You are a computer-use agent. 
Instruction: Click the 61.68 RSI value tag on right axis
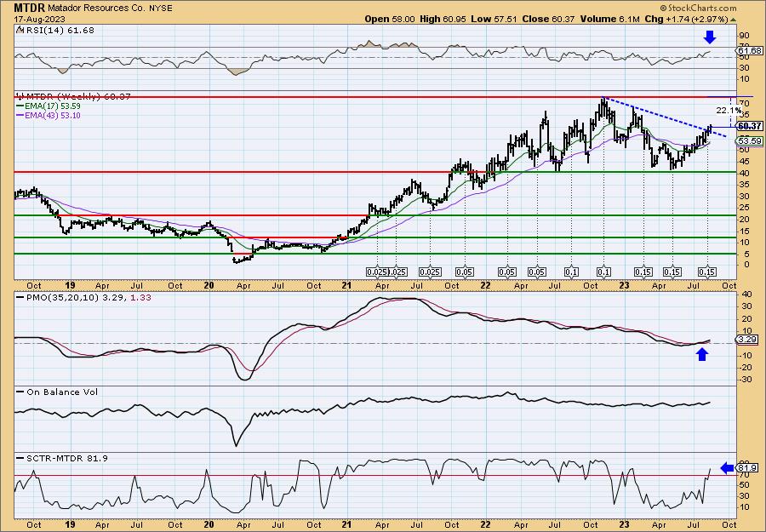tap(750, 51)
